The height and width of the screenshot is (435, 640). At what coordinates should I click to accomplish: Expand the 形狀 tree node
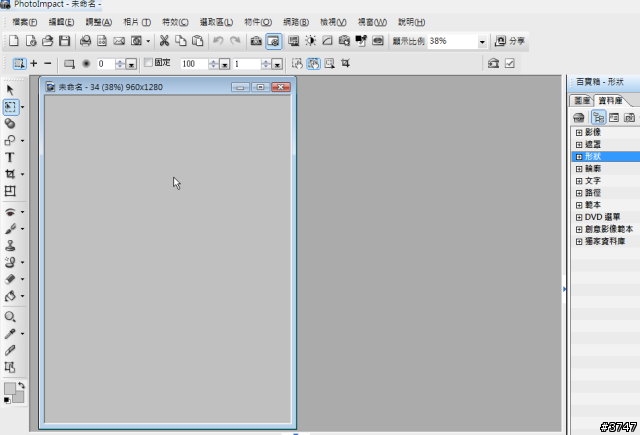(579, 157)
